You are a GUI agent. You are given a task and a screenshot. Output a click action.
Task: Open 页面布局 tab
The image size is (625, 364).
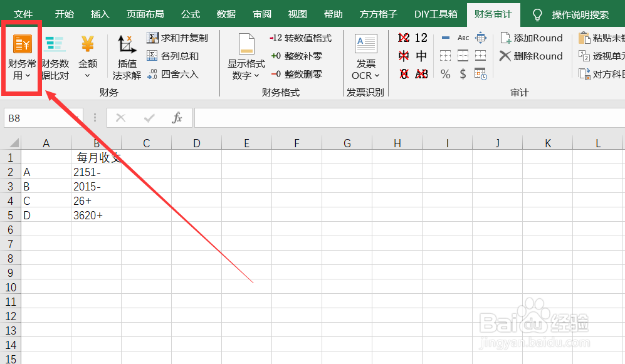[x=145, y=14]
